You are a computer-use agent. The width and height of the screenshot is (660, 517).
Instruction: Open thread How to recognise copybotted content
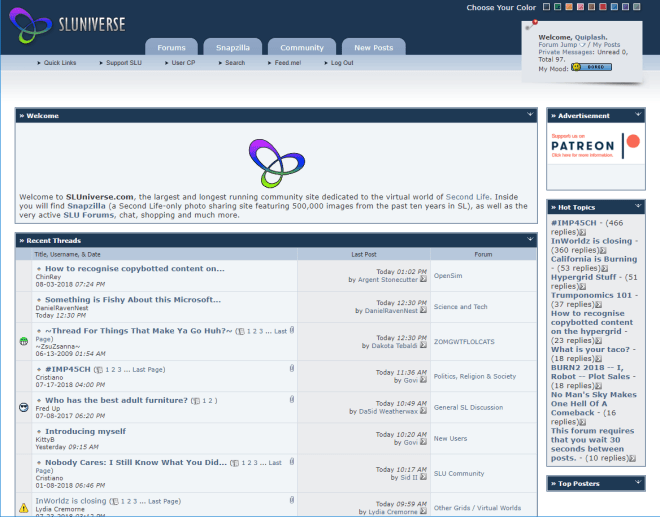[135, 269]
